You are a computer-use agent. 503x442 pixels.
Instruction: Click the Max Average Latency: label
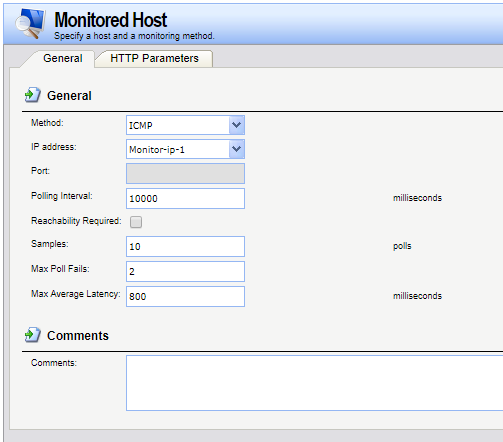[76, 294]
